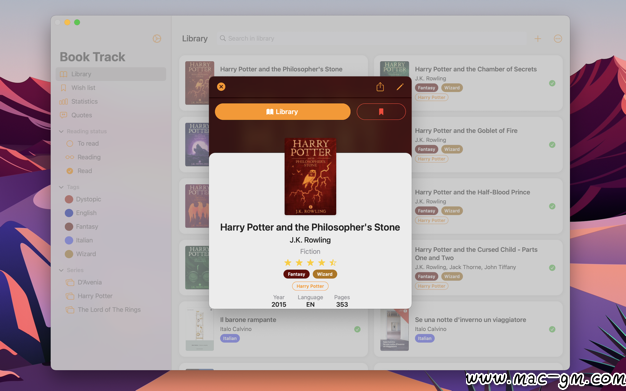This screenshot has height=391, width=626.
Task: Edit book with the pencil icon
Action: tap(400, 87)
